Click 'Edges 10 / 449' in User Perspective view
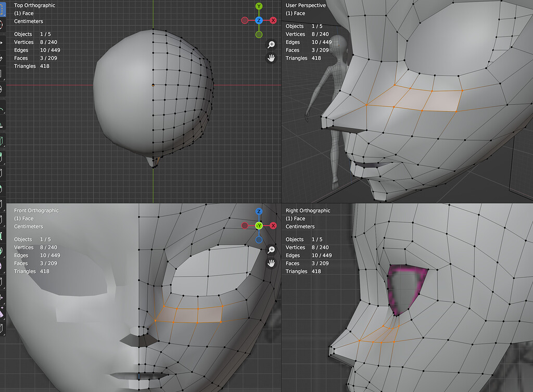This screenshot has height=392, width=533. coord(309,42)
